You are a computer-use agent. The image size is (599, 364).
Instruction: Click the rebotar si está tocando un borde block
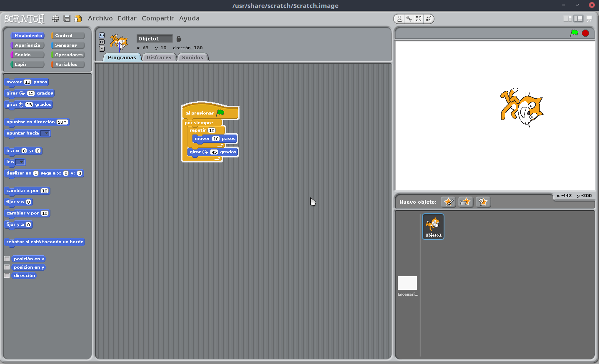(x=45, y=242)
